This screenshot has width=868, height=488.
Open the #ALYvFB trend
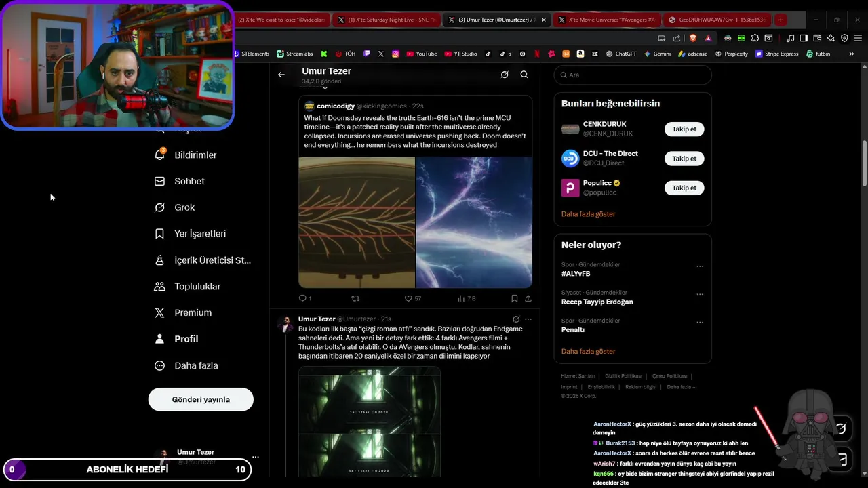coord(576,274)
